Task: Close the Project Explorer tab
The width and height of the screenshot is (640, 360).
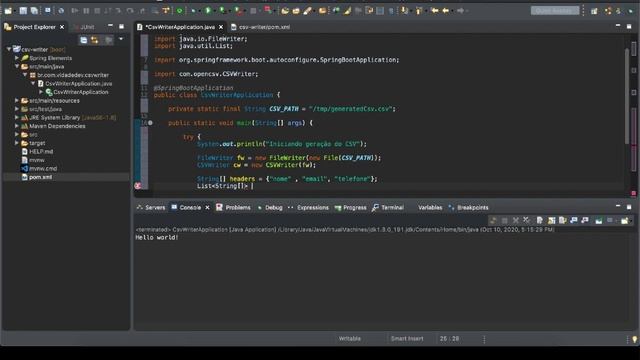Action: tap(62, 27)
